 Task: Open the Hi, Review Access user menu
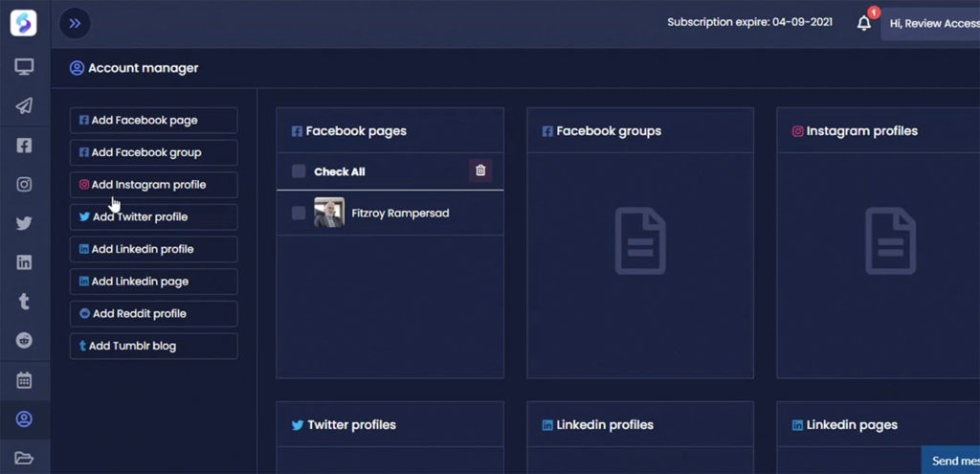[930, 24]
